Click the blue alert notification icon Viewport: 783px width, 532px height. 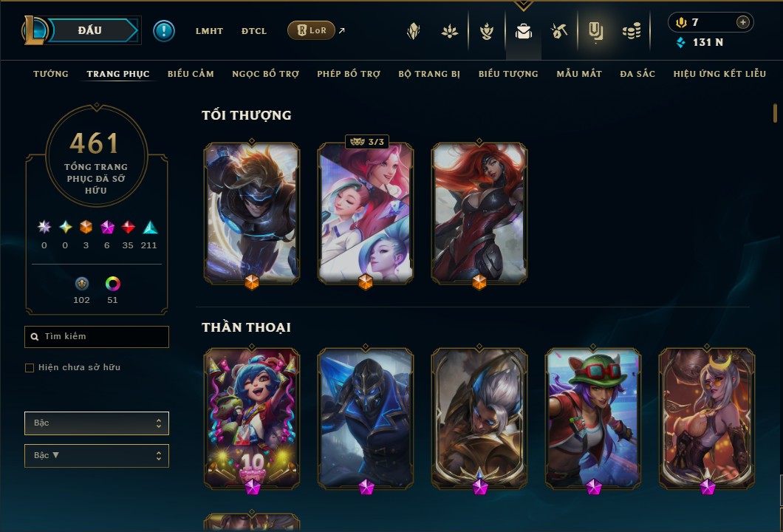click(164, 31)
